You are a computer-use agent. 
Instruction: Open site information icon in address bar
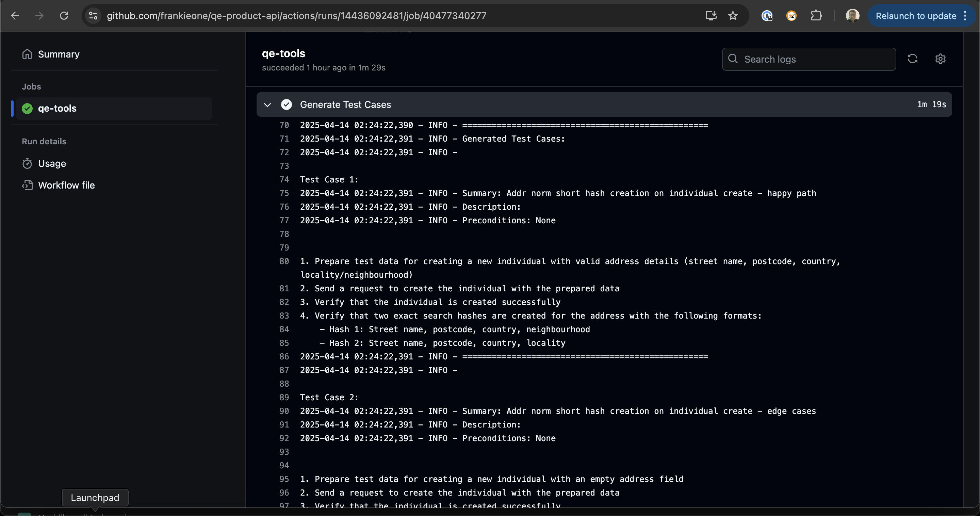(93, 16)
